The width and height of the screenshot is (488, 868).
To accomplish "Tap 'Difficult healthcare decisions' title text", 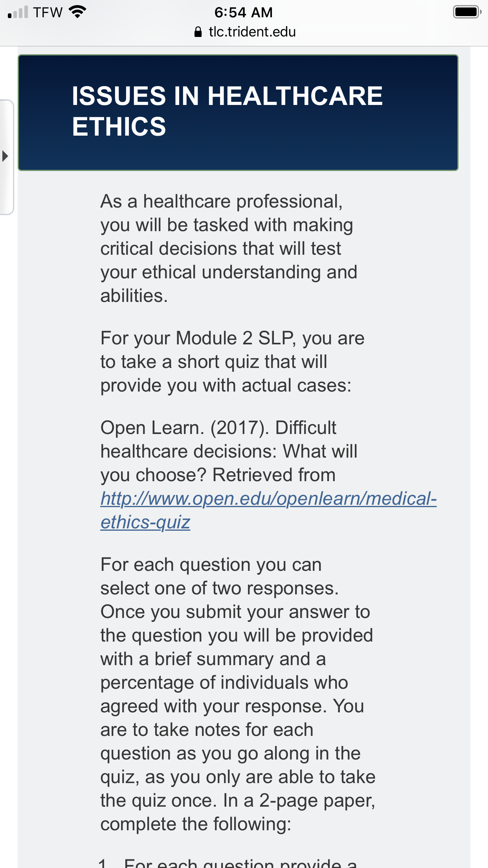I will [x=229, y=439].
